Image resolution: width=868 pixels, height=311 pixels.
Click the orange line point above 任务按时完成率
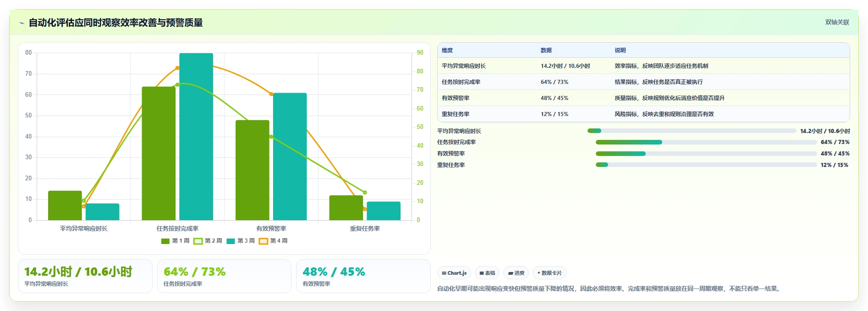point(177,68)
